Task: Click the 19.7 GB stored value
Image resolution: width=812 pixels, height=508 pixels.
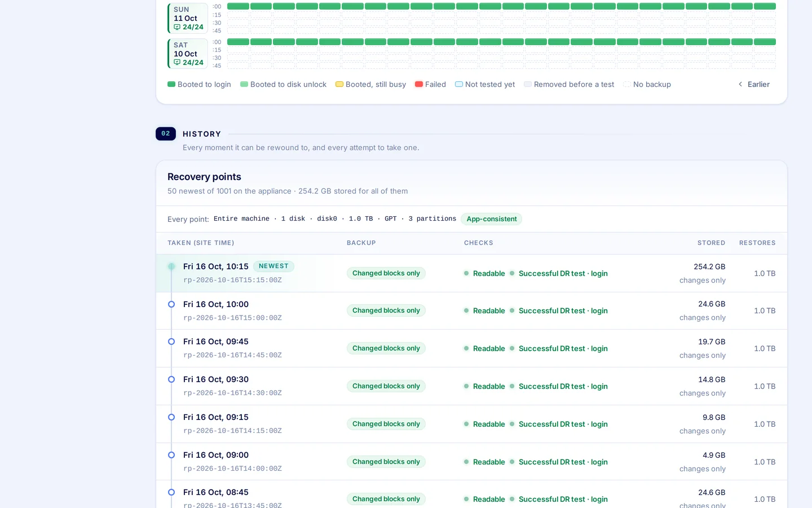Action: (712, 341)
